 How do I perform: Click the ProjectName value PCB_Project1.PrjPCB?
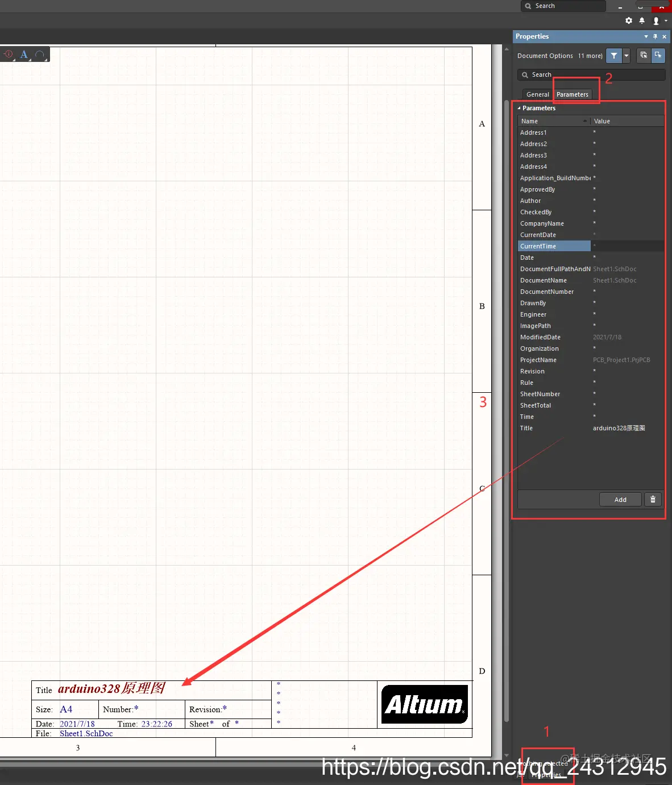621,360
